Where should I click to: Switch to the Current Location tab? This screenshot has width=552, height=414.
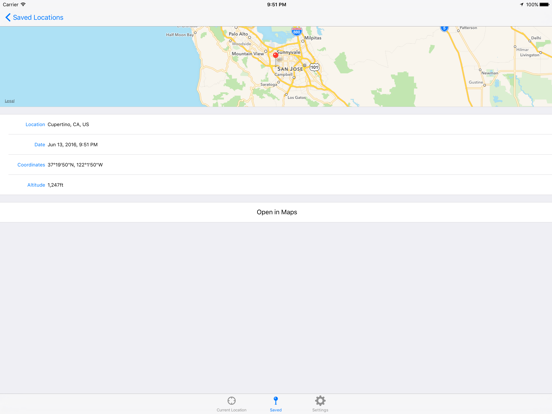pyautogui.click(x=231, y=403)
